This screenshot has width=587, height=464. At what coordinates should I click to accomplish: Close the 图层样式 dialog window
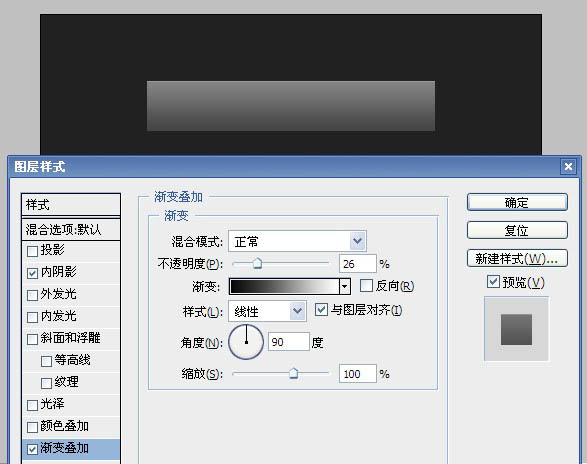coord(568,166)
